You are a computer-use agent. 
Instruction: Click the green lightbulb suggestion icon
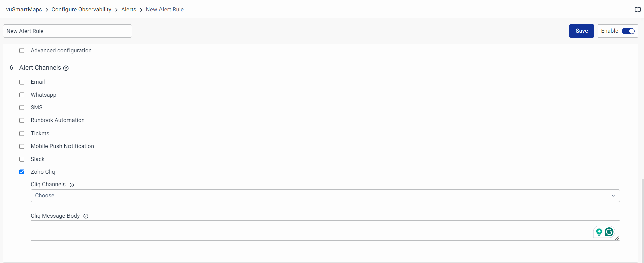pos(599,232)
